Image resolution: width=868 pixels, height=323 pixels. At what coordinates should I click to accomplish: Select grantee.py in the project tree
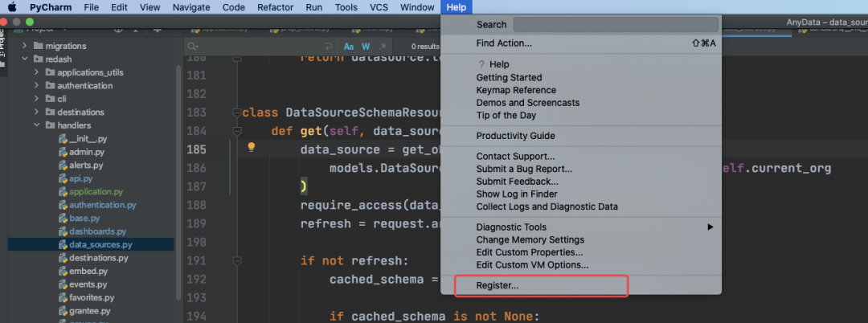tap(90, 312)
